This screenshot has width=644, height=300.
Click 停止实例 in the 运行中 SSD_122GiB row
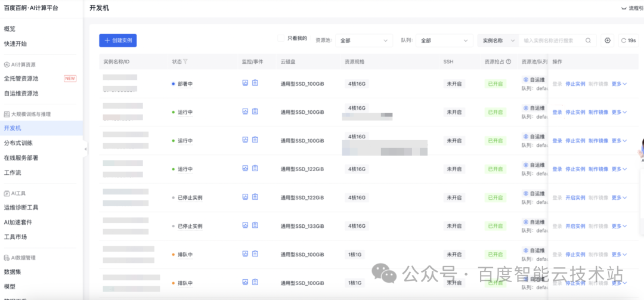575,169
